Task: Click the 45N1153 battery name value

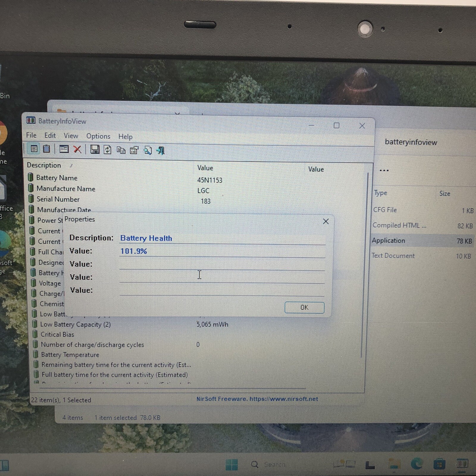Action: tap(210, 180)
